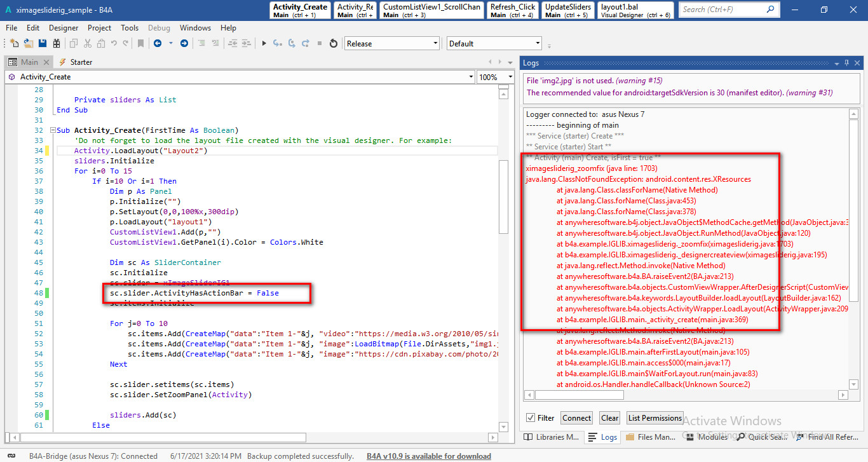Click the Restart circular arrow icon
Screen dimensions: 868x462
333,43
